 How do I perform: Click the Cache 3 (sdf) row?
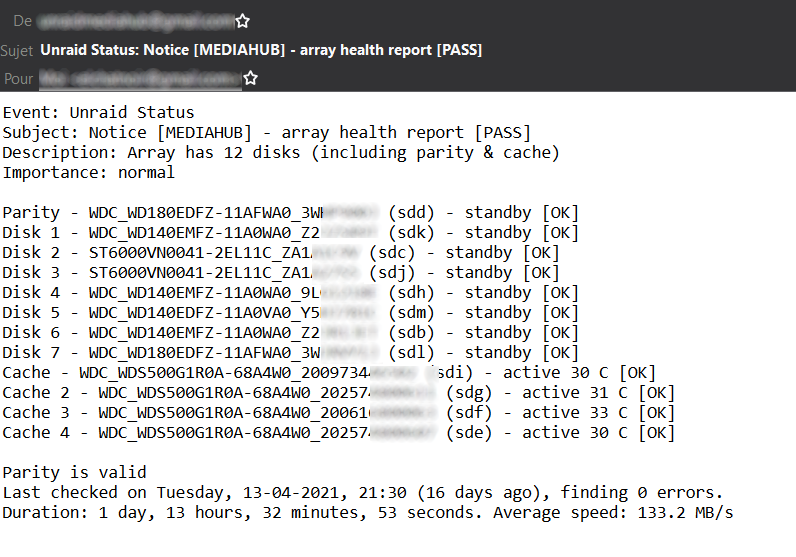click(x=339, y=413)
